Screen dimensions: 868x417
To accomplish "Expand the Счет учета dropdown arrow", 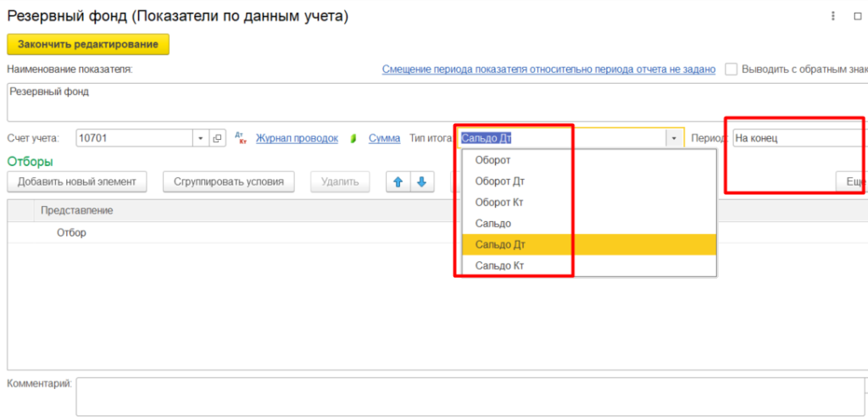I will coord(201,138).
